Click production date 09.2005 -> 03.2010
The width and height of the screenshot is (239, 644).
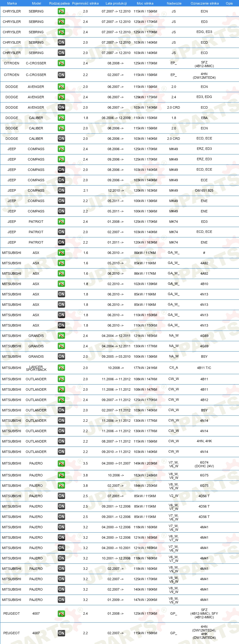pos(116,356)
